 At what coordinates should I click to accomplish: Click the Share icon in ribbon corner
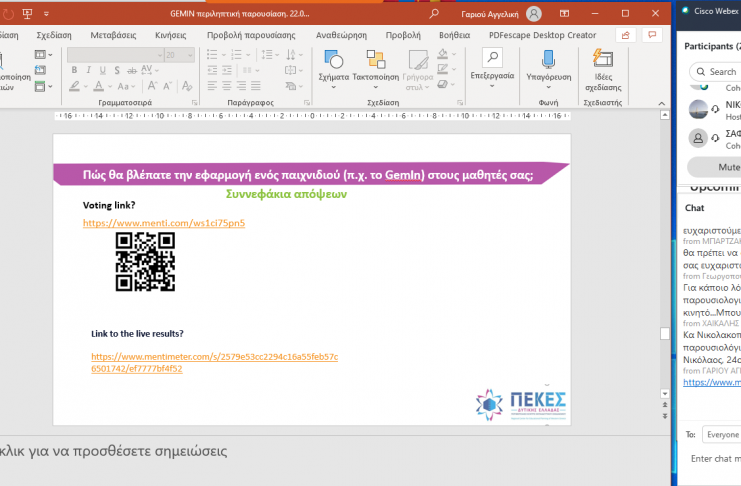[x=626, y=34]
